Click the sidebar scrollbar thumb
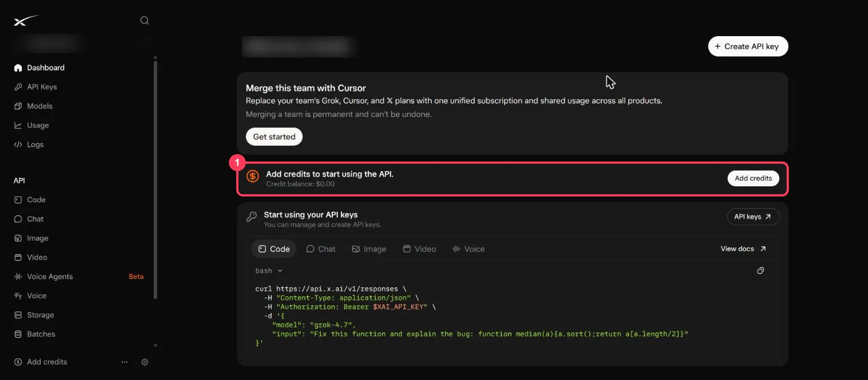The width and height of the screenshot is (868, 380). [x=155, y=180]
